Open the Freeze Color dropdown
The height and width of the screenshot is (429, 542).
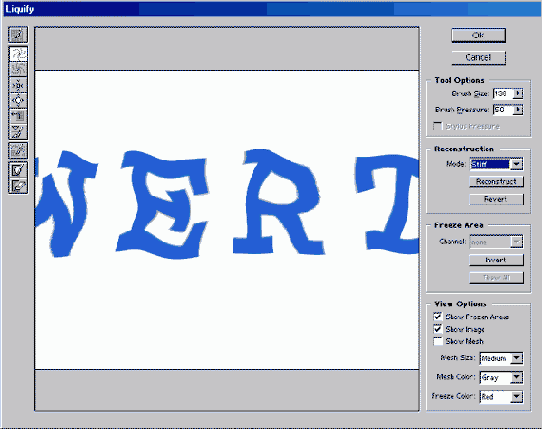coord(516,397)
